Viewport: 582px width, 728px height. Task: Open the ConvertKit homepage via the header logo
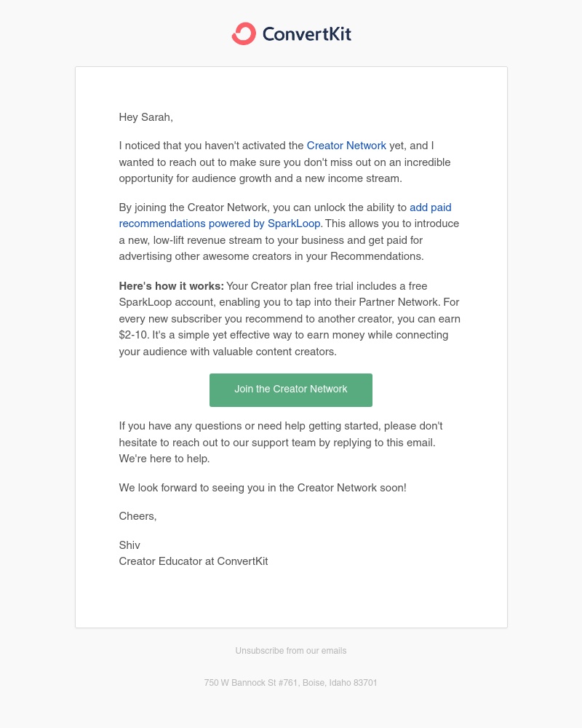coord(291,33)
